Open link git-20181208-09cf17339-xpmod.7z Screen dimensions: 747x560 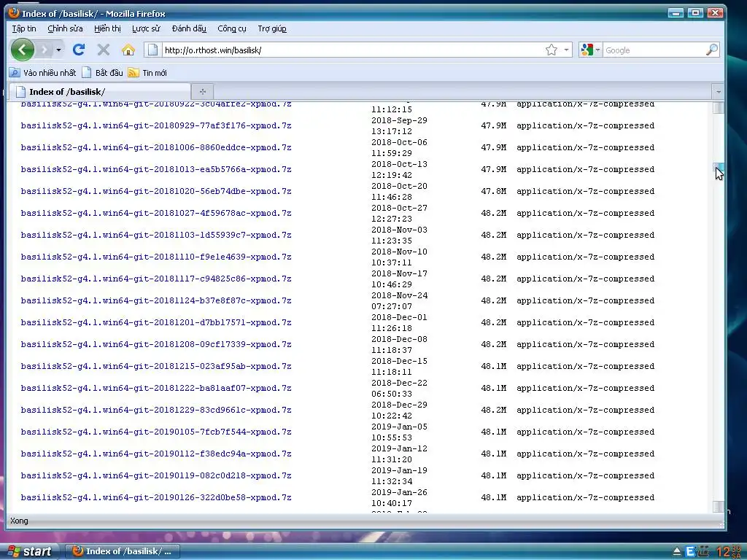156,345
